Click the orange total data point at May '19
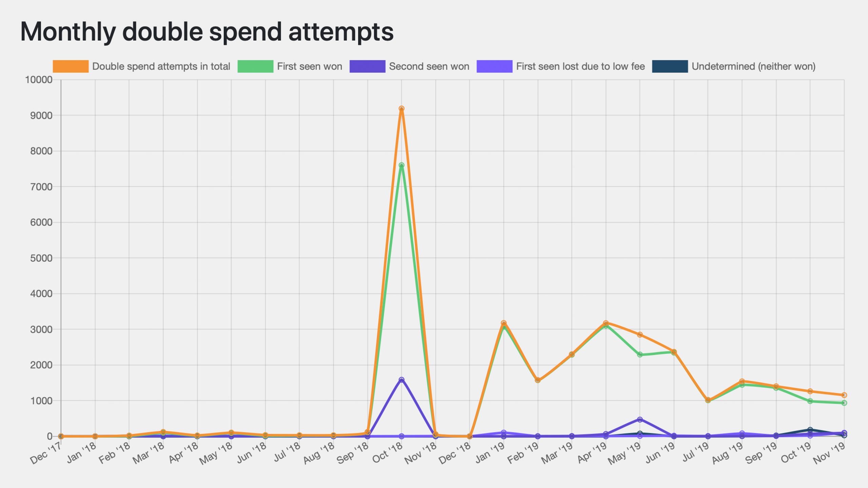The width and height of the screenshot is (868, 488). [x=640, y=334]
